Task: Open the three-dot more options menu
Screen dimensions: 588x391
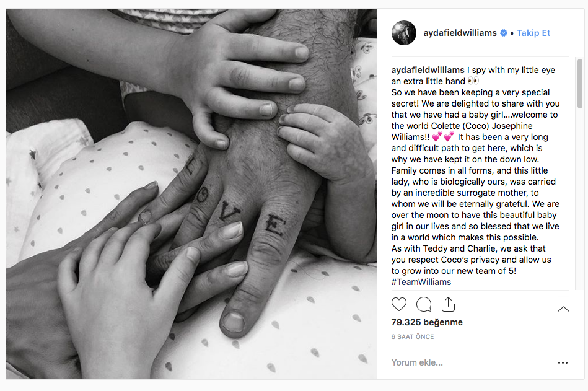Action: pyautogui.click(x=563, y=362)
